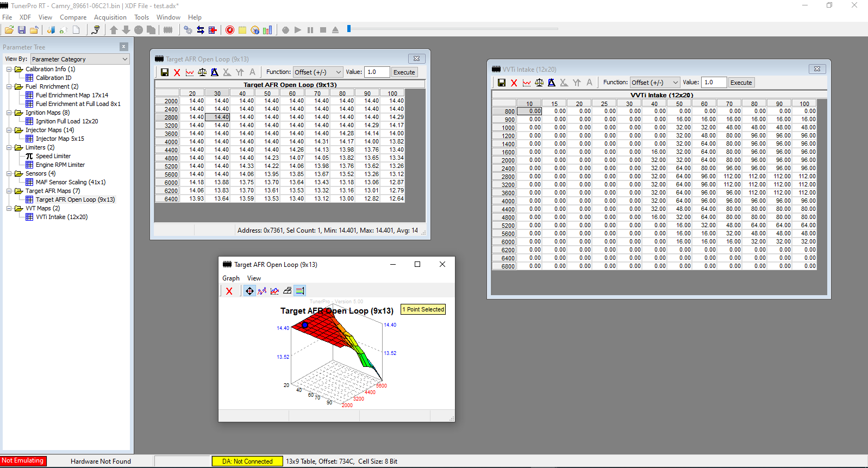868x468 pixels.
Task: Open Function dropdown in Target AFR window
Action: coord(318,72)
